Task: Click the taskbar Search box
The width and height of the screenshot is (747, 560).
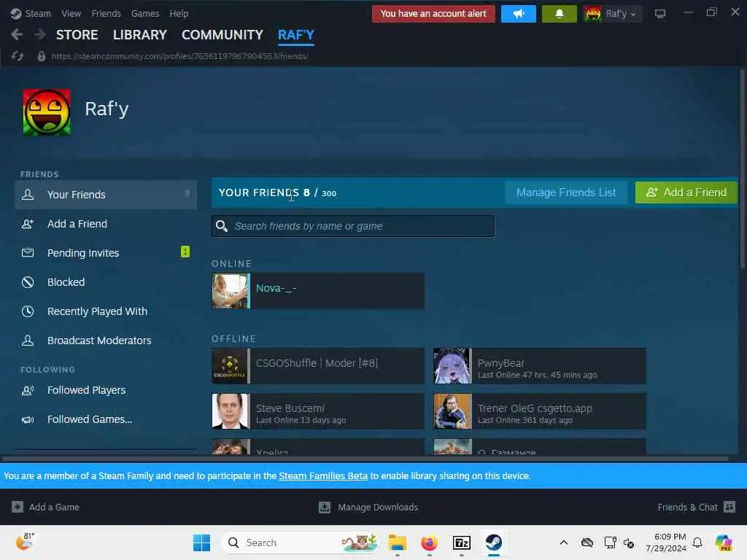Action: pos(299,542)
